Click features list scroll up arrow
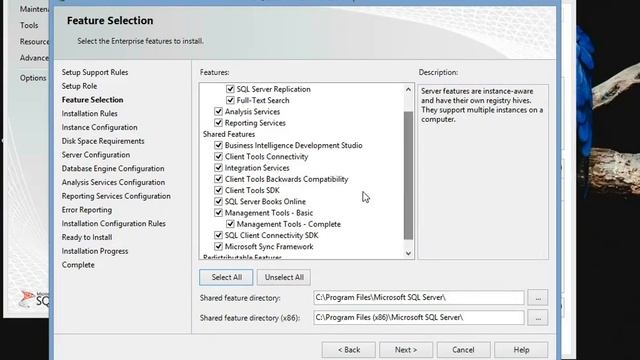640x360 pixels. [x=408, y=89]
